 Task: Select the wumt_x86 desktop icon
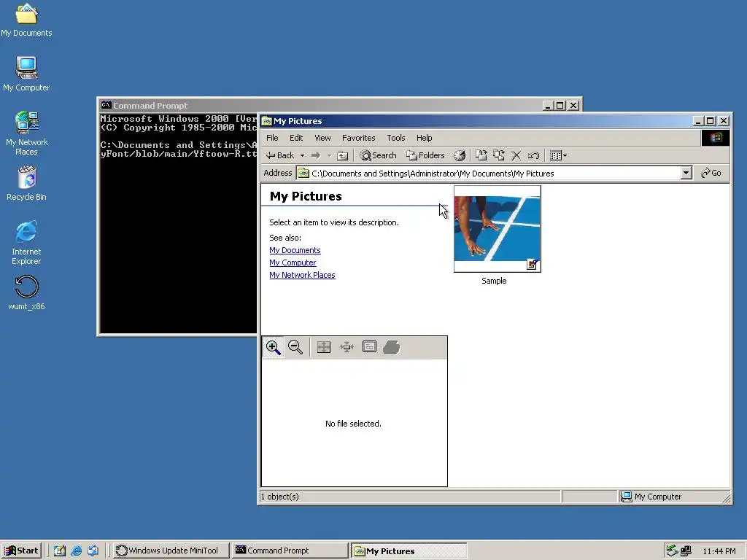coord(26,293)
